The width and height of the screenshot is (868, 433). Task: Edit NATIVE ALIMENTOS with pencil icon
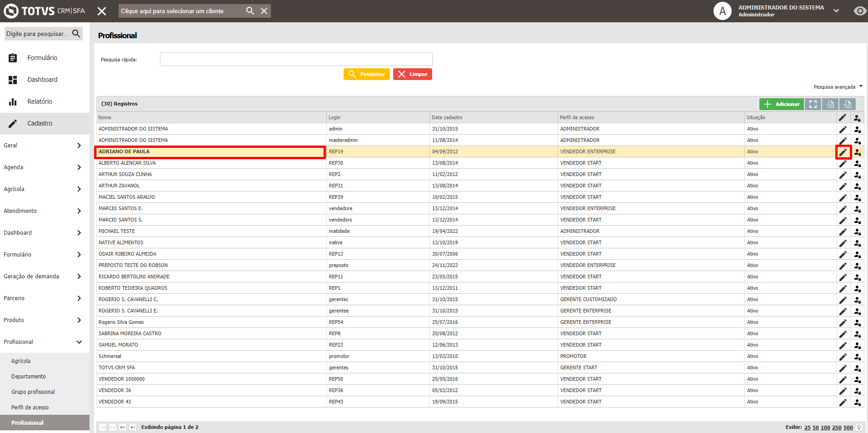pos(843,243)
